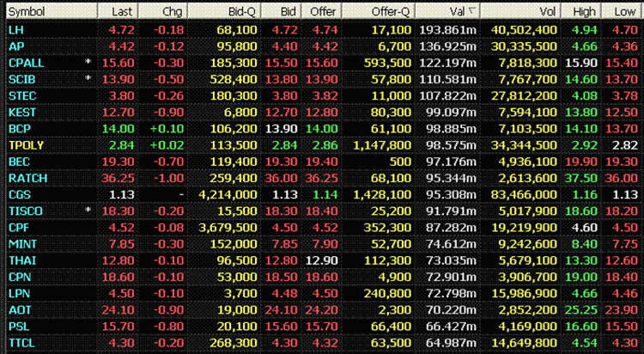The image size is (644, 354).
Task: Click the asterisk marker beside TISCO
Action: point(88,210)
